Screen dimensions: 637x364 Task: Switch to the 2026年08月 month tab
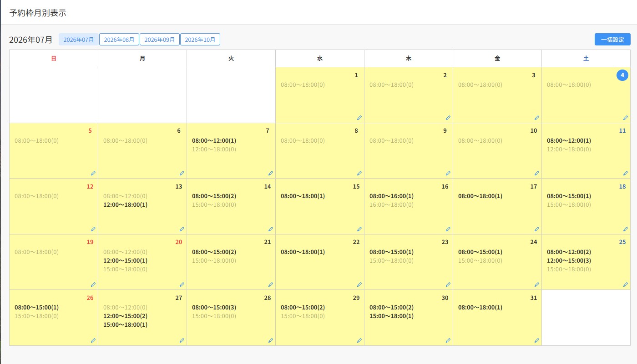pos(119,40)
